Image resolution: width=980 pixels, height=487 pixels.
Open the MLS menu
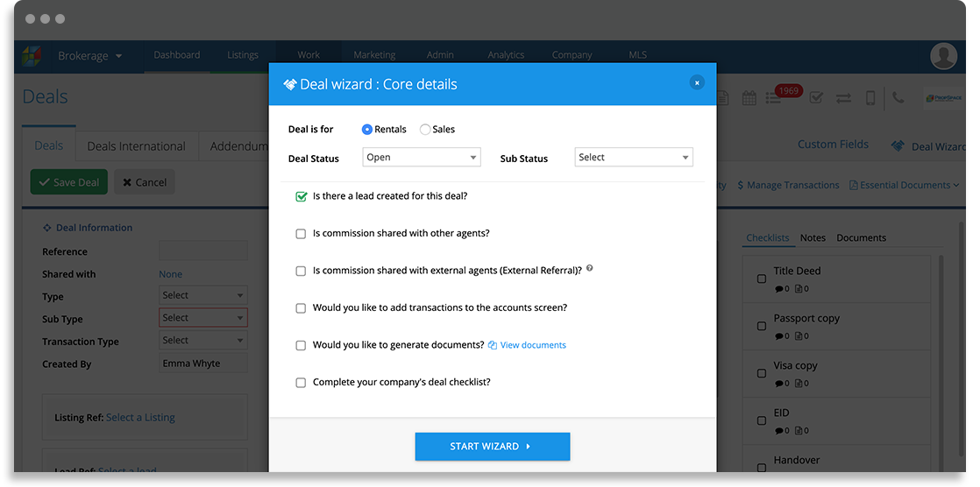[637, 55]
